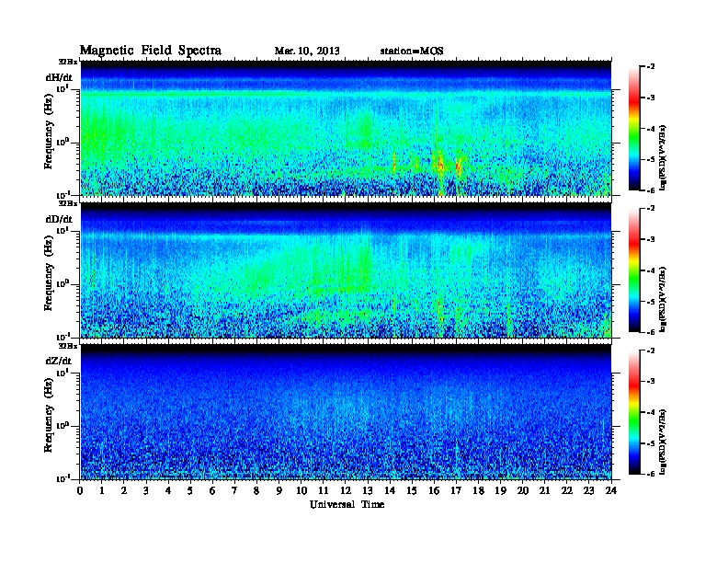Click hour 21 on the time axis

click(x=544, y=491)
